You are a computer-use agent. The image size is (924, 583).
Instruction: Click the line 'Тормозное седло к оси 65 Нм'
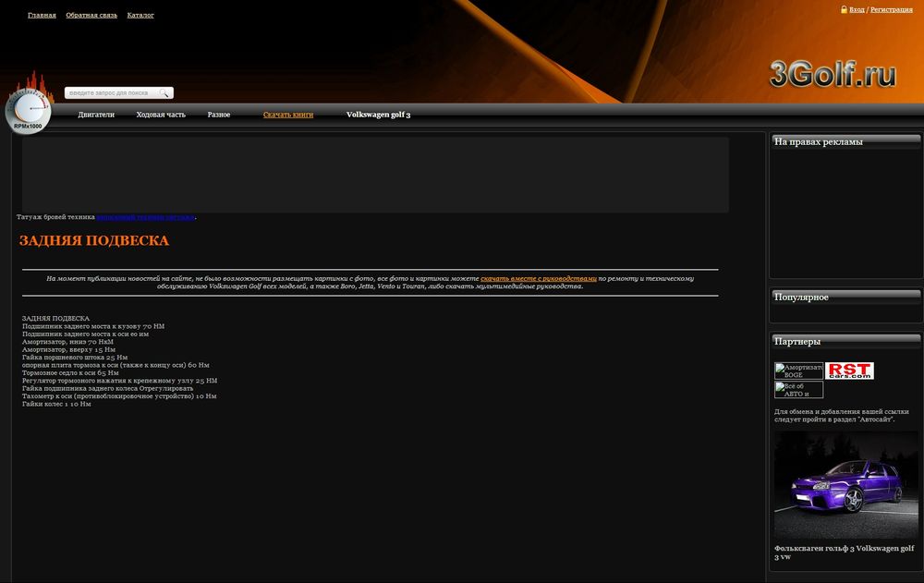(70, 372)
